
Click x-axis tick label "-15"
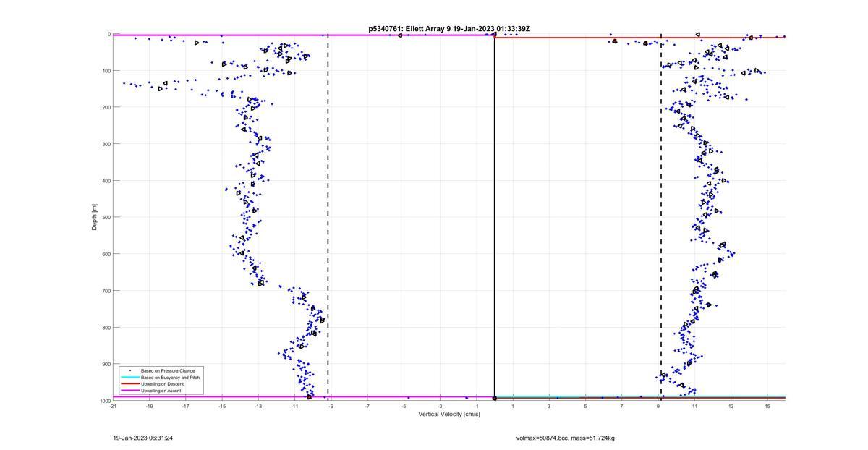point(222,407)
